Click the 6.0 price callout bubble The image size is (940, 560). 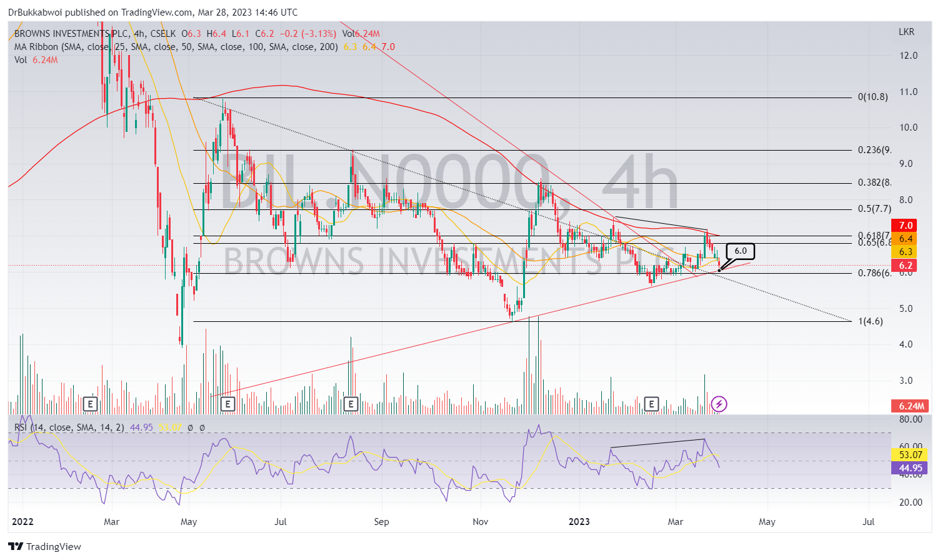[x=741, y=251]
